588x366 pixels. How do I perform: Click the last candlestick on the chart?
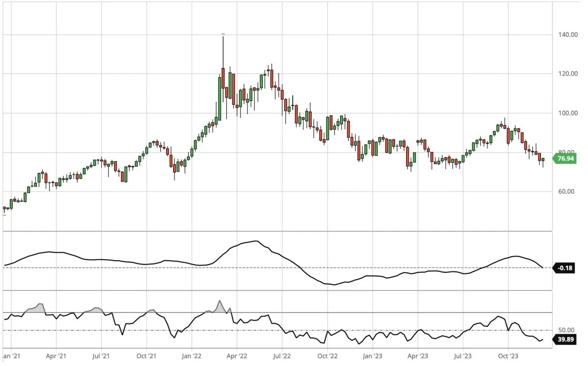[543, 160]
